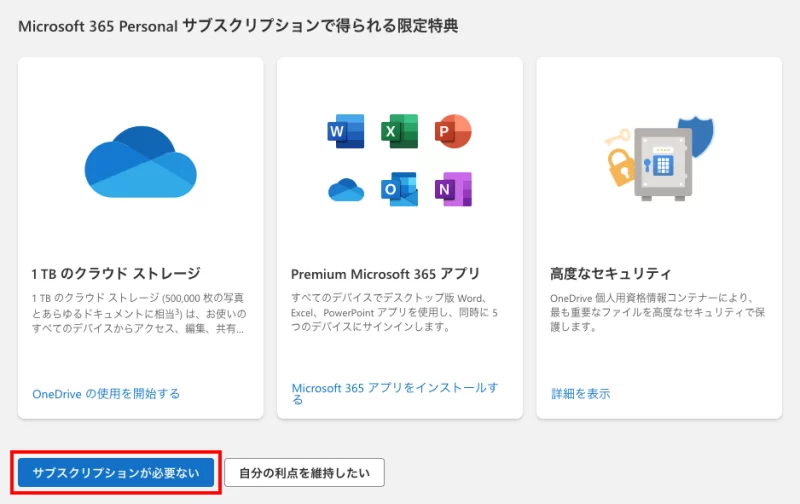The height and width of the screenshot is (504, 800).
Task: Click the Outlook app icon
Action: [399, 188]
